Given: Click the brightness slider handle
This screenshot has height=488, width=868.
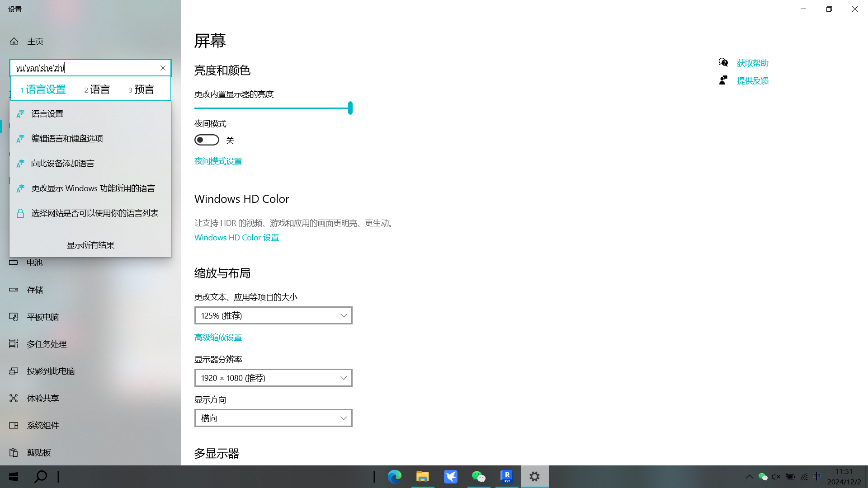Looking at the screenshot, I should click(350, 108).
